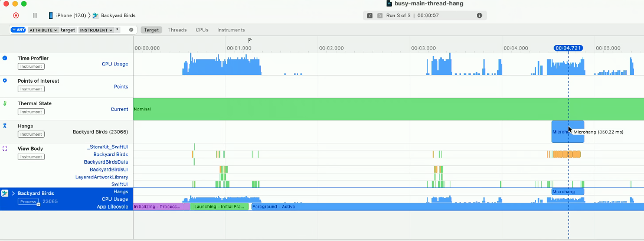Select the Time Profiler track name

pyautogui.click(x=33, y=58)
